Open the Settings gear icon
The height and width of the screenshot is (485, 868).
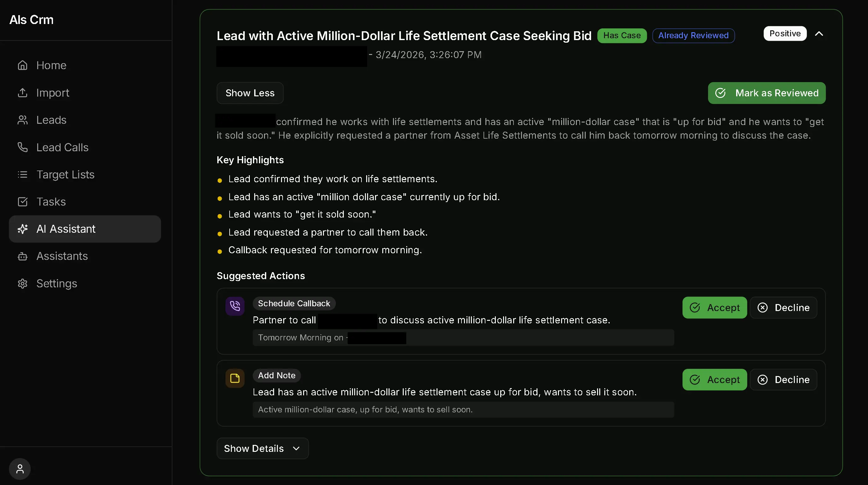pyautogui.click(x=22, y=283)
